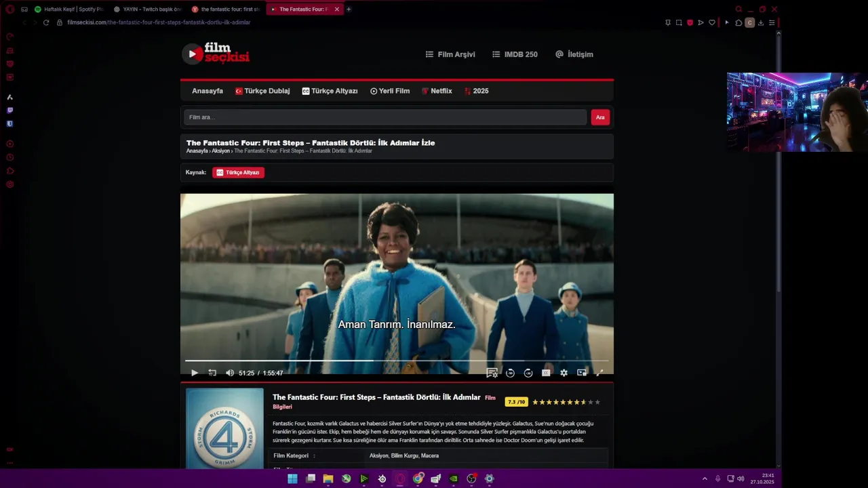The width and height of the screenshot is (868, 488).
Task: Click Aksiyon breadcrumb link
Action: point(220,151)
